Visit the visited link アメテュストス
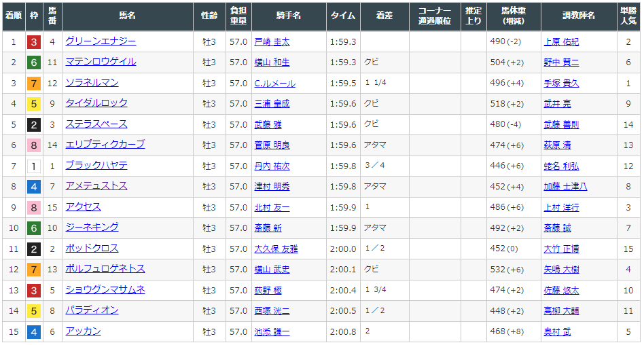 tap(96, 186)
